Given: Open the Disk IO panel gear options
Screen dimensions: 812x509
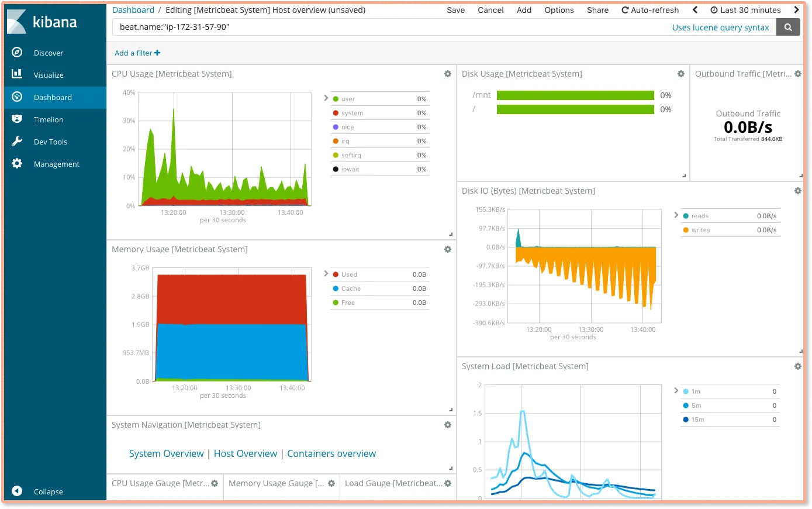Looking at the screenshot, I should pyautogui.click(x=798, y=191).
